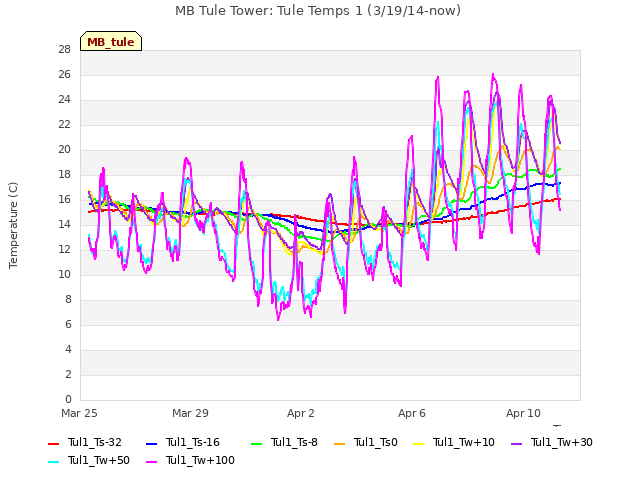Select the Tul1_Ts-8 legend label
Viewport: 640px width, 480px height.
click(x=294, y=442)
